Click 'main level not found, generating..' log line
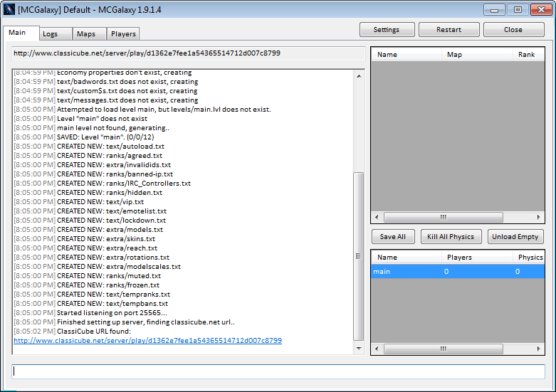Image resolution: width=556 pixels, height=392 pixels. point(92,128)
